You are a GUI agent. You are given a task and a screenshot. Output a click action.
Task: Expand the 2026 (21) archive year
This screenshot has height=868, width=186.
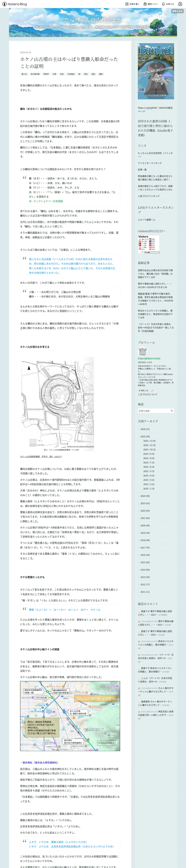(139, 429)
